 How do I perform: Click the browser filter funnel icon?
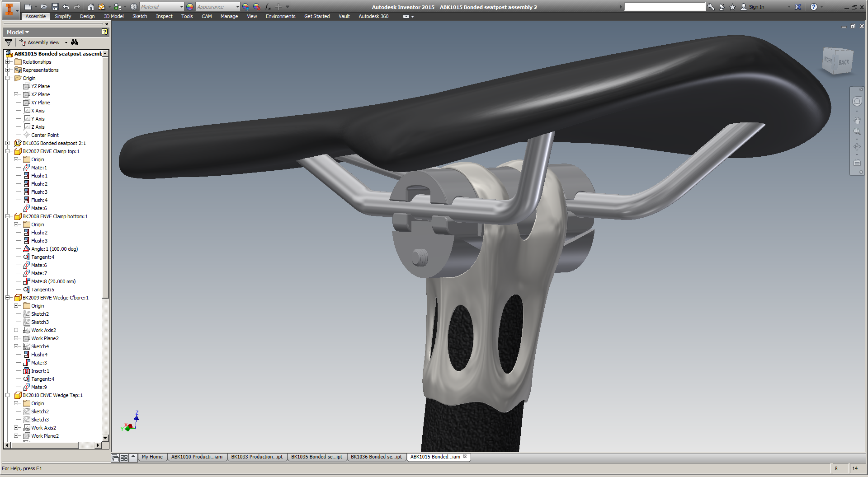coord(9,42)
